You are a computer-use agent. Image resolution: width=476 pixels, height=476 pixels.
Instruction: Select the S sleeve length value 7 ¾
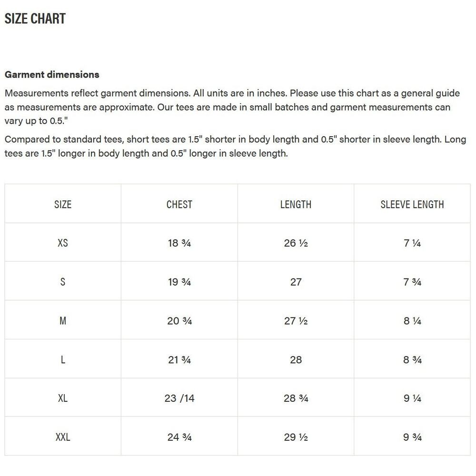[x=412, y=282]
